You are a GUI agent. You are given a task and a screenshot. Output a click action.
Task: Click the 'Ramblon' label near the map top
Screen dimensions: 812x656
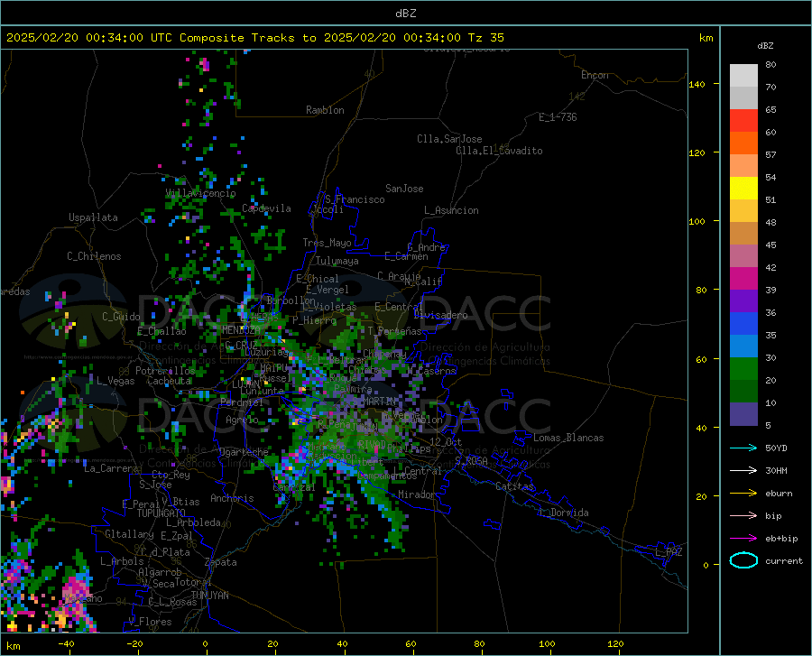tap(325, 110)
